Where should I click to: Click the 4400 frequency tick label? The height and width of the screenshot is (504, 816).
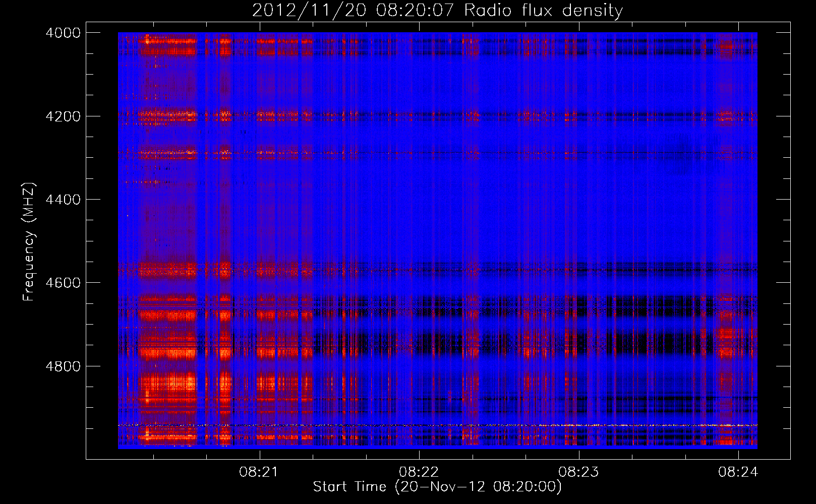click(x=63, y=200)
